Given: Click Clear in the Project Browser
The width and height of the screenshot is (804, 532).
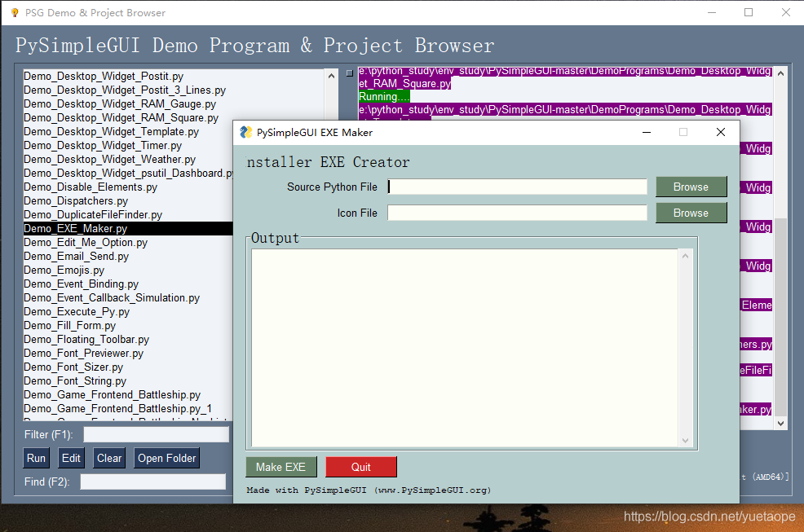Looking at the screenshot, I should [109, 458].
